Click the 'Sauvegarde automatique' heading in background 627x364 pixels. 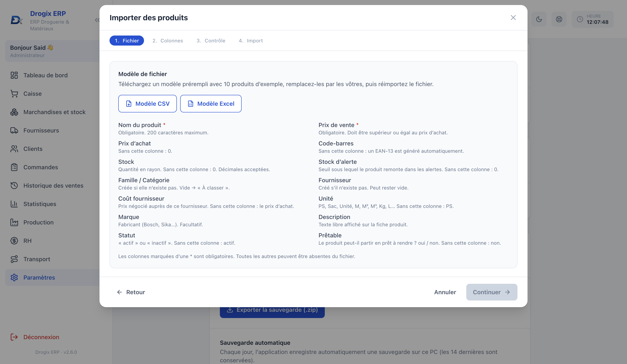point(255,343)
